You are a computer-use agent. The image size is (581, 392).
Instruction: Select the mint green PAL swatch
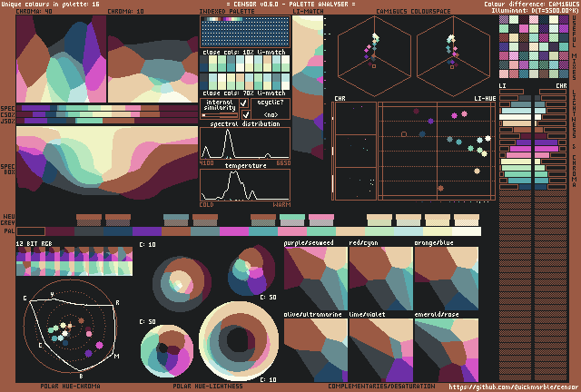tap(321, 231)
